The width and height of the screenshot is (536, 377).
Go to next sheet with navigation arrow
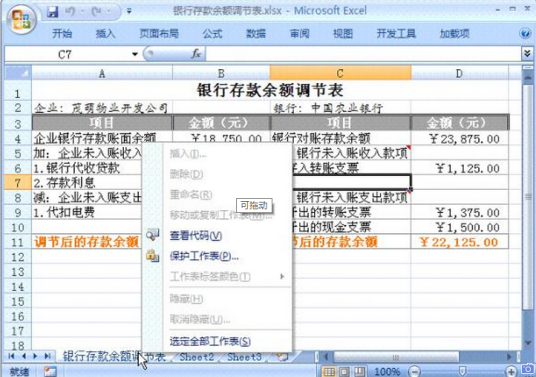click(x=35, y=356)
